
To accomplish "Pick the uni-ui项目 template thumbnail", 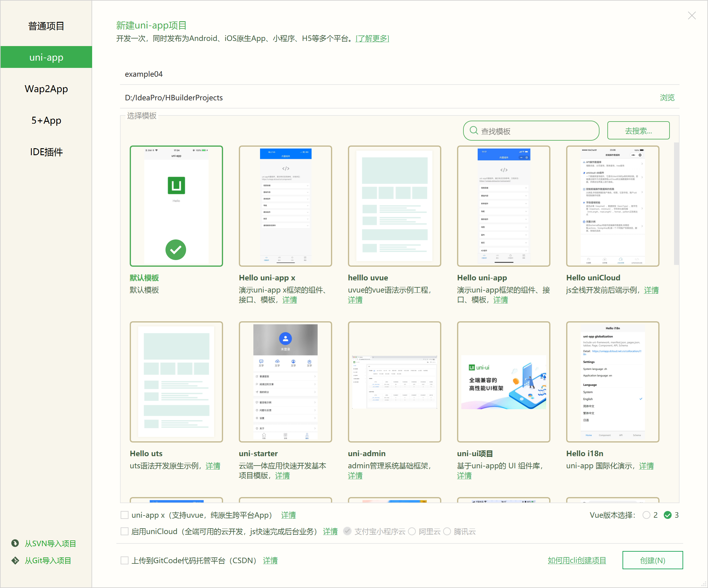I will (503, 382).
